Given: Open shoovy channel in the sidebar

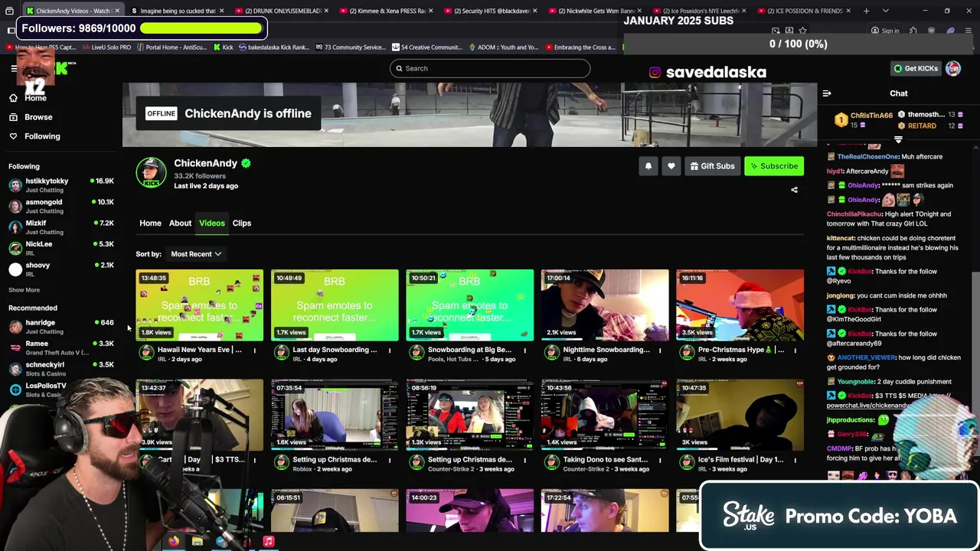Looking at the screenshot, I should [x=61, y=269].
